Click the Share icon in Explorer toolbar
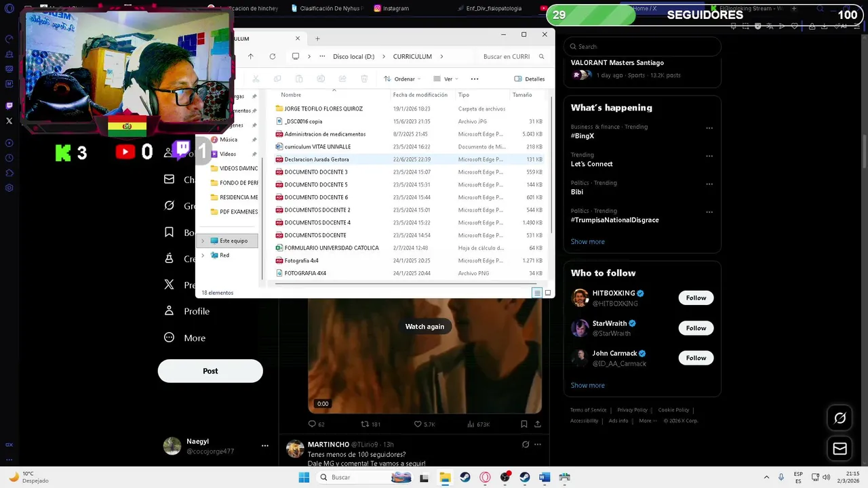The height and width of the screenshot is (488, 868). [x=342, y=79]
